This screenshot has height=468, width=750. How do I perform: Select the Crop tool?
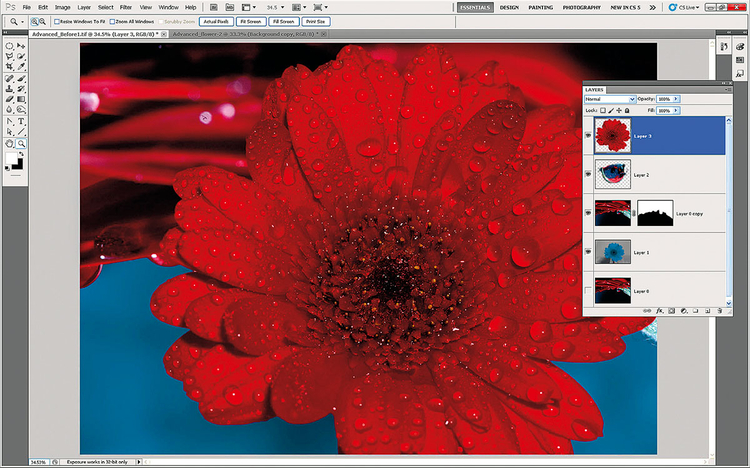(x=9, y=67)
